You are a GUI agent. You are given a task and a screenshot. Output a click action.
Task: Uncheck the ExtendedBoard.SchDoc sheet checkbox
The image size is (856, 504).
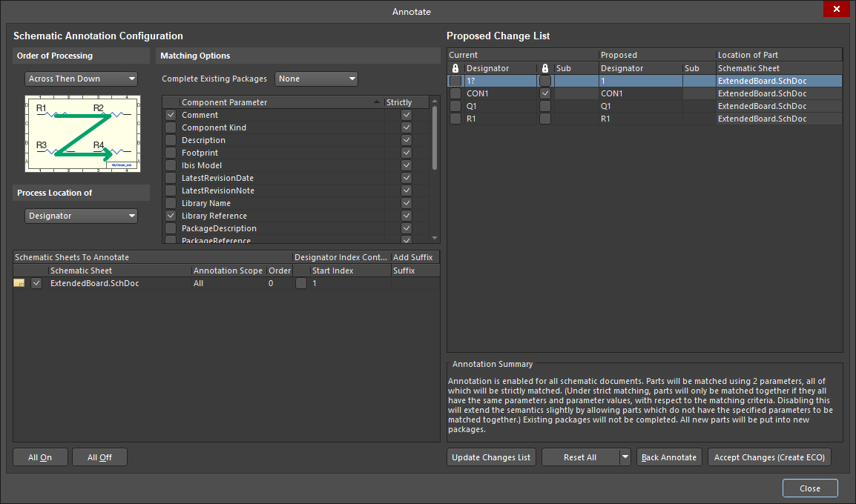click(x=36, y=283)
